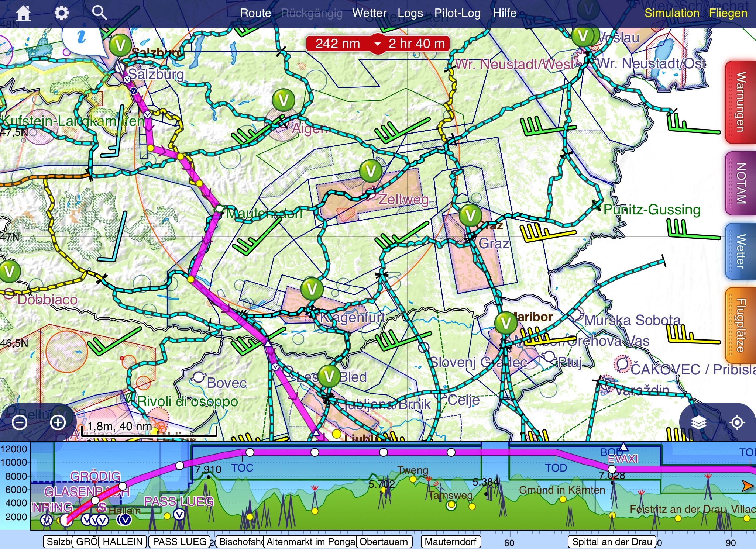Tap the Murska Sobota airfield symbol
This screenshot has width=756, height=549.
[577, 315]
